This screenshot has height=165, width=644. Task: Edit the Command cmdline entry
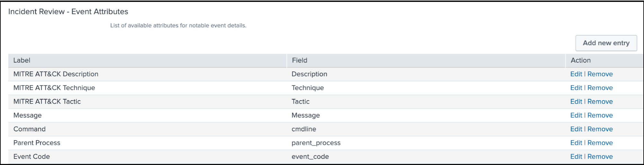tap(576, 129)
